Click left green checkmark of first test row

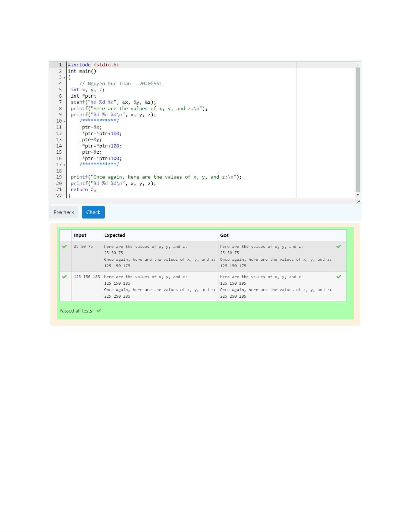coord(64,247)
